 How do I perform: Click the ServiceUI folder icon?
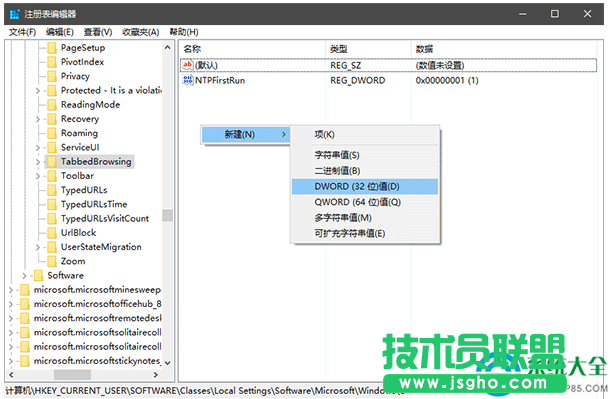click(x=52, y=148)
